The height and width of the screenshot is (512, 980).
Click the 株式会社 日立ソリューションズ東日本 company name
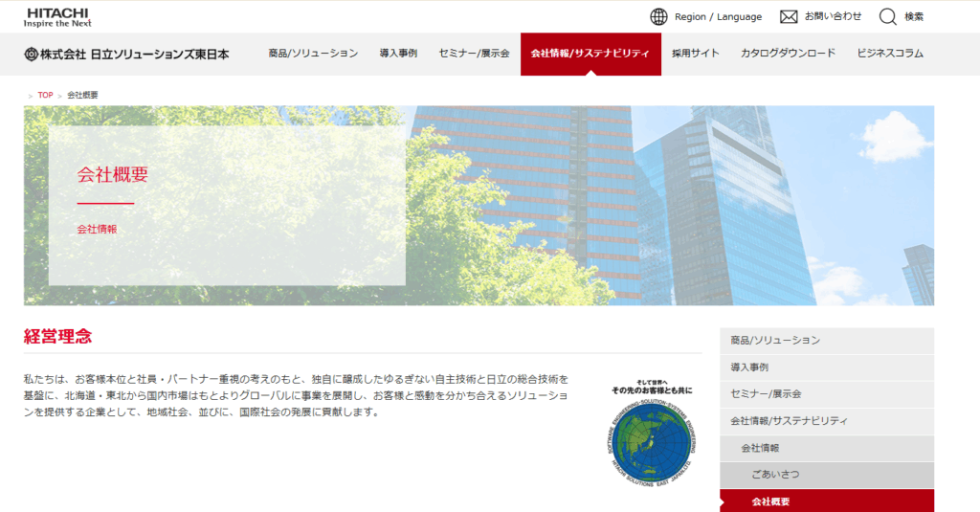tap(135, 55)
